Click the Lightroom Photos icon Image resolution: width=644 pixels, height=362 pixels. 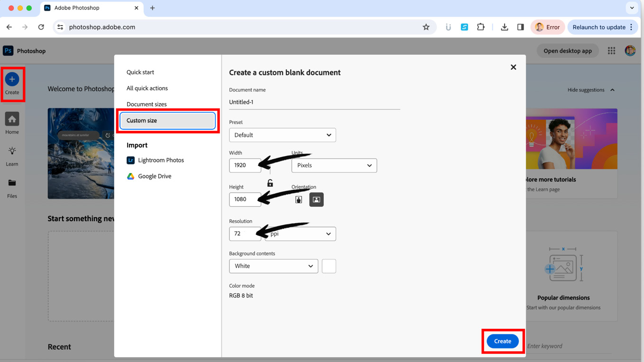[x=130, y=160]
